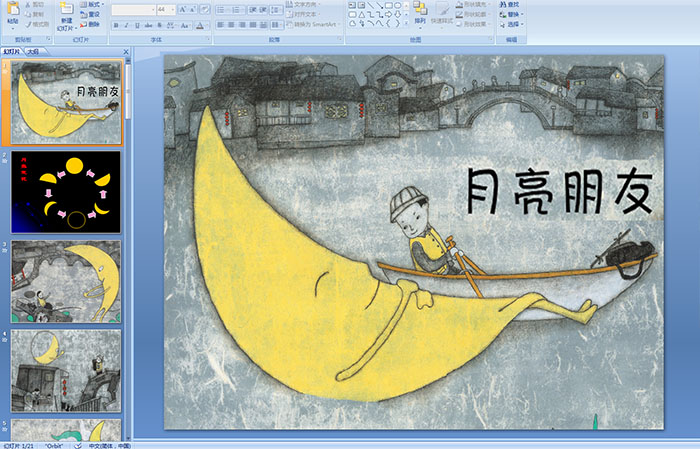
Task: Open the font name combo box
Action: tap(133, 9)
